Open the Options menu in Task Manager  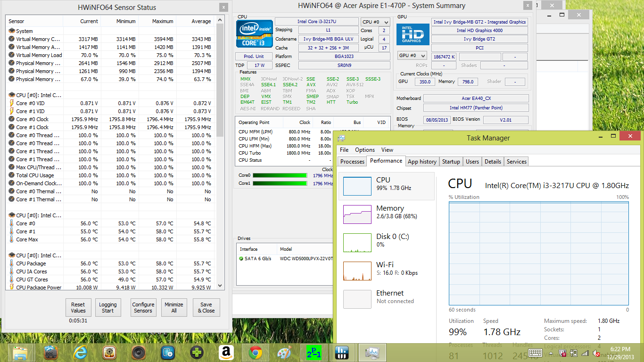point(365,150)
